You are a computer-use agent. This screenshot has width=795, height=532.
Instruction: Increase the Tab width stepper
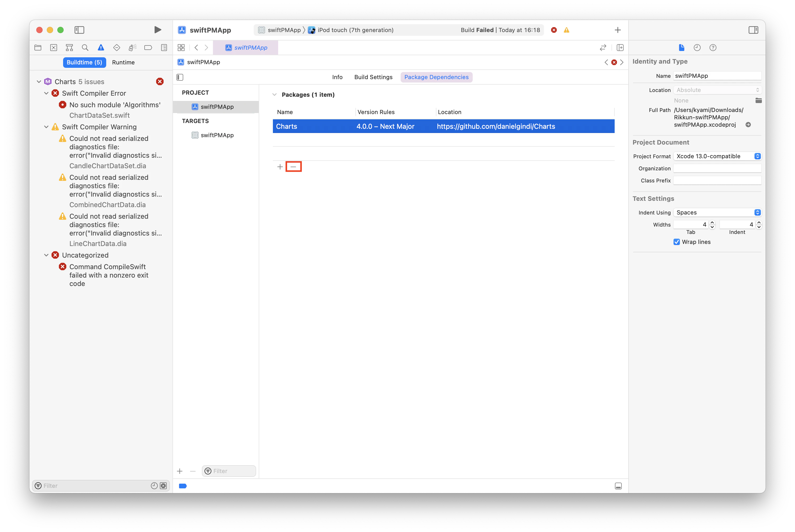coord(712,223)
